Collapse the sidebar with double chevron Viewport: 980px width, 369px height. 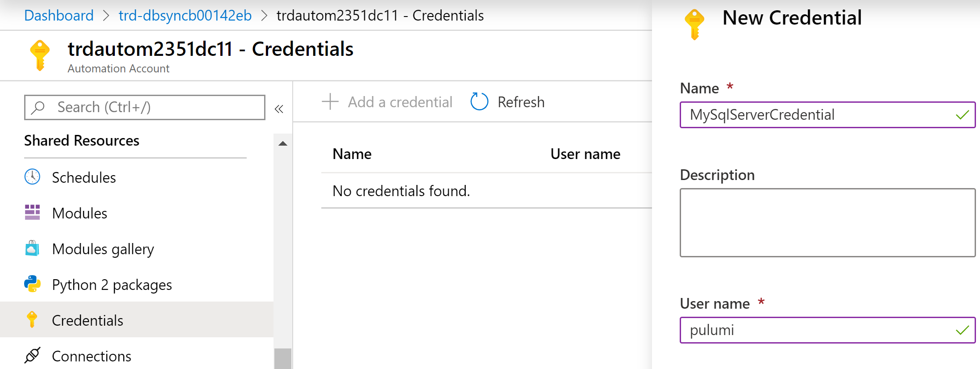point(279,109)
